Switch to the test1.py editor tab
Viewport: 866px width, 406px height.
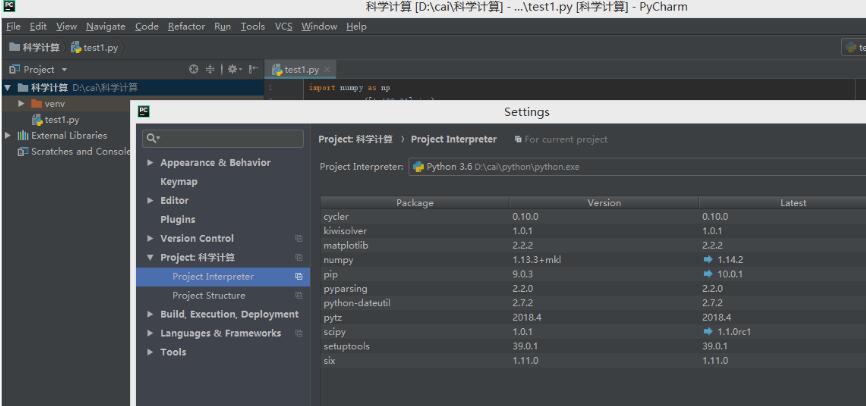point(301,70)
